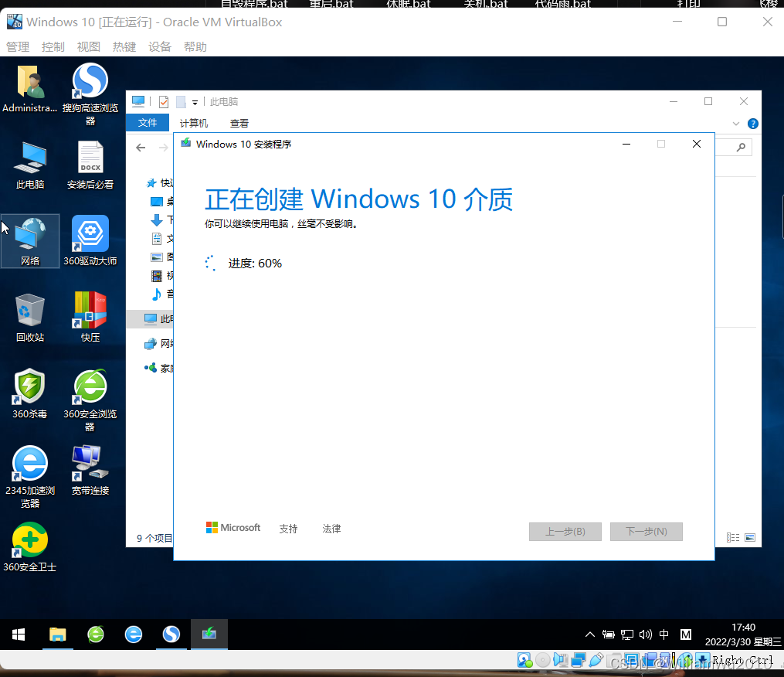The height and width of the screenshot is (677, 784).
Task: Open VirtualBox 视图 menu
Action: point(89,47)
